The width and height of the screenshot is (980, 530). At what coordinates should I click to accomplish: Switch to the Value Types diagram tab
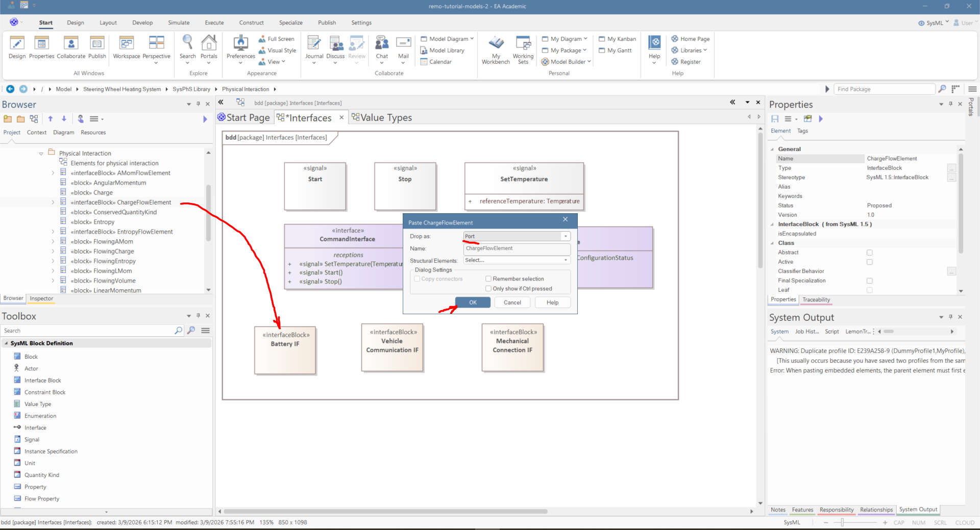click(x=385, y=118)
